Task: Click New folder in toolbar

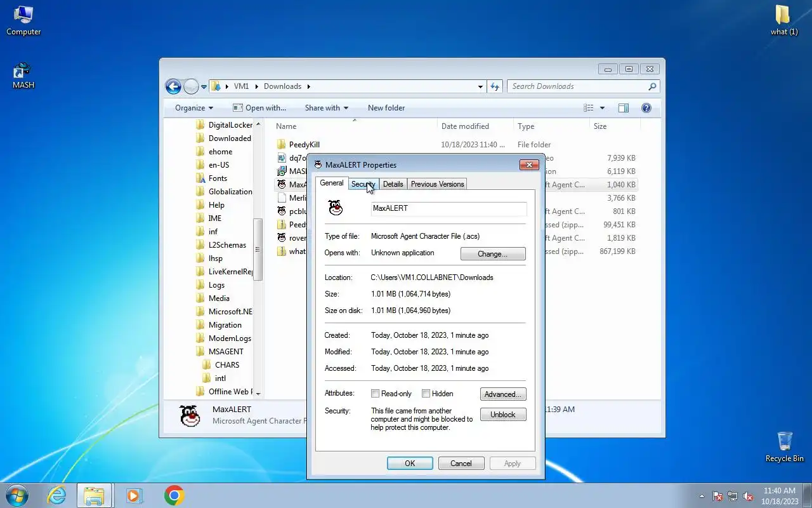Action: 386,108
